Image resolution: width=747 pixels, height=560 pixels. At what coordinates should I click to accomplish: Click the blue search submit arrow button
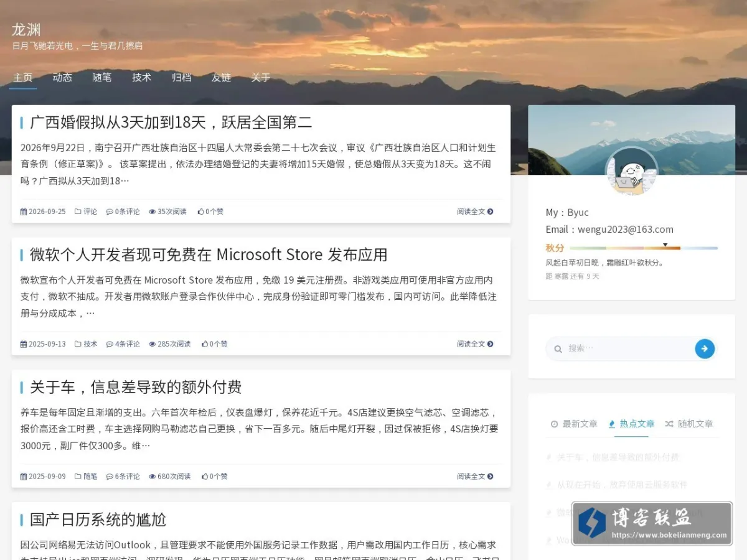pos(704,349)
